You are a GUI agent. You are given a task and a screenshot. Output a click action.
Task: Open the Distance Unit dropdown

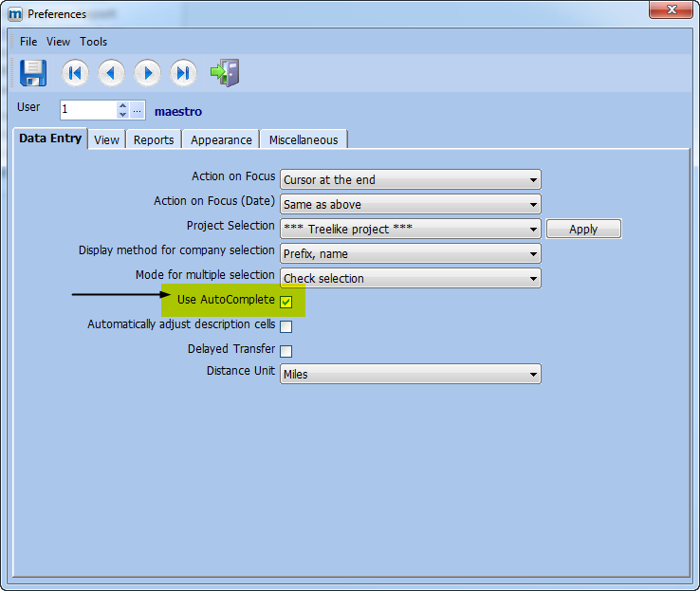410,374
